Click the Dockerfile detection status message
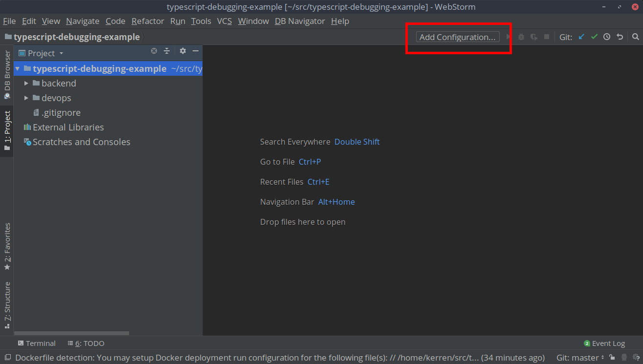This screenshot has width=643, height=364. click(x=280, y=358)
